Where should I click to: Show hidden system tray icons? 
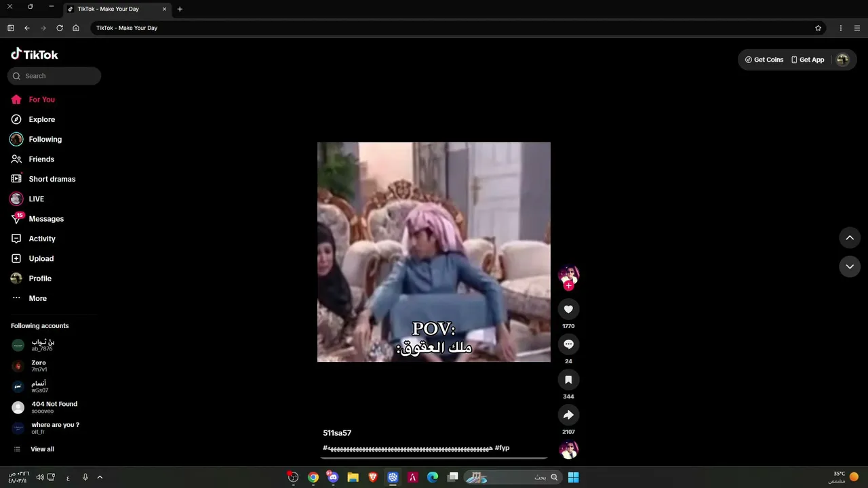(100, 477)
